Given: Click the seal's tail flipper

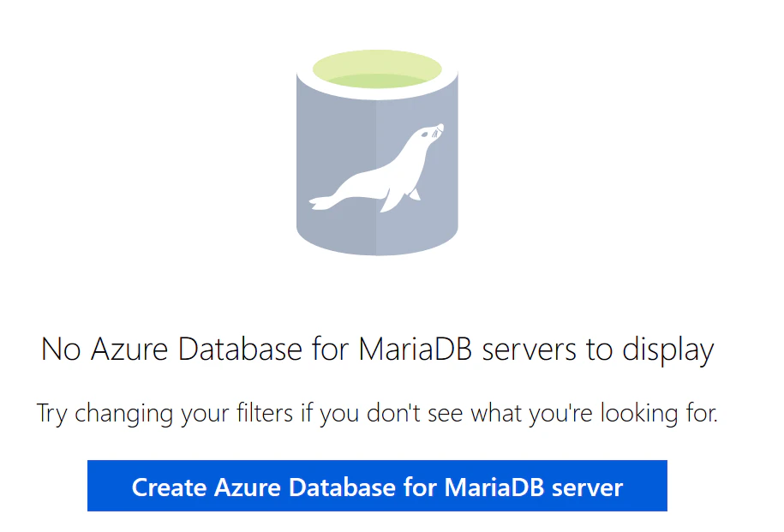Looking at the screenshot, I should point(322,202).
